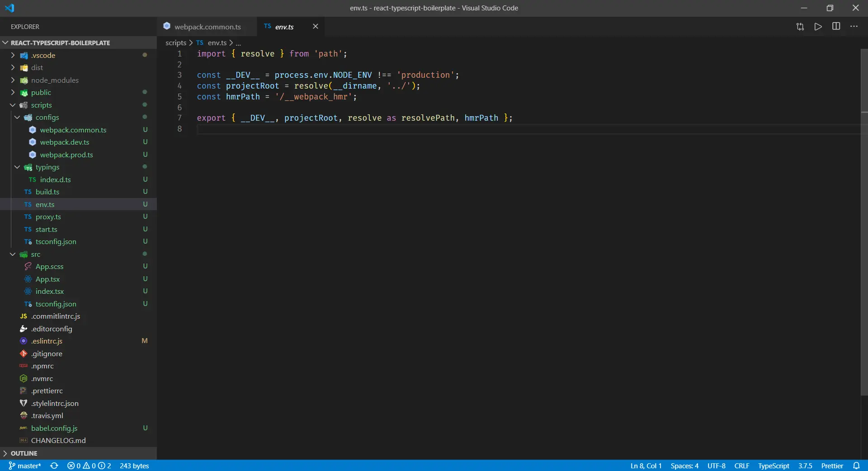The height and width of the screenshot is (471, 868).
Task: Expand the .vscode folder
Action: pos(78,55)
